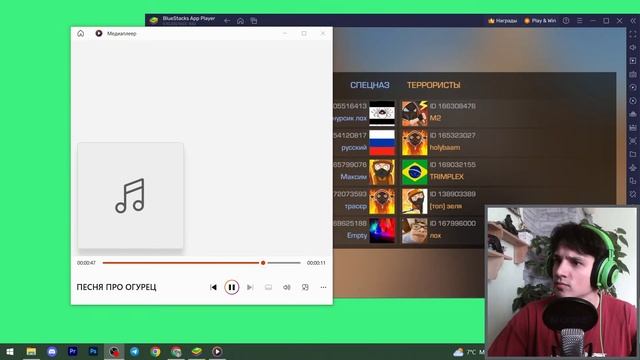Click the player holybaam in the terrorists list
Screen dimensions: 640x360
click(x=445, y=147)
